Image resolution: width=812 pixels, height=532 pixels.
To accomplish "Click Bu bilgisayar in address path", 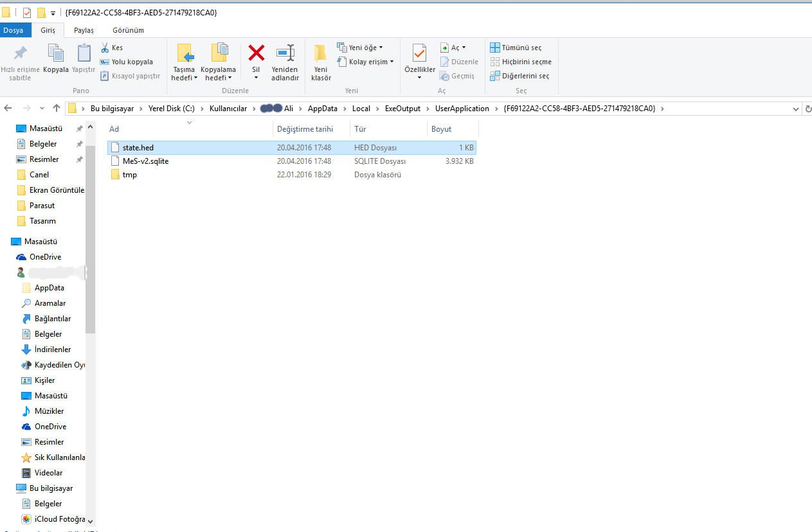I will pyautogui.click(x=113, y=109).
